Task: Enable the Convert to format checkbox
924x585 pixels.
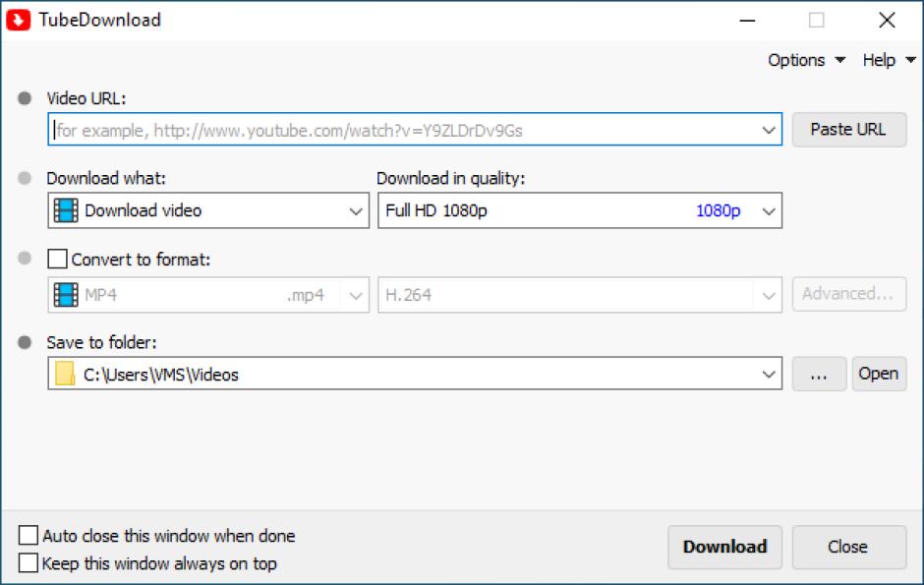Action: tap(57, 259)
